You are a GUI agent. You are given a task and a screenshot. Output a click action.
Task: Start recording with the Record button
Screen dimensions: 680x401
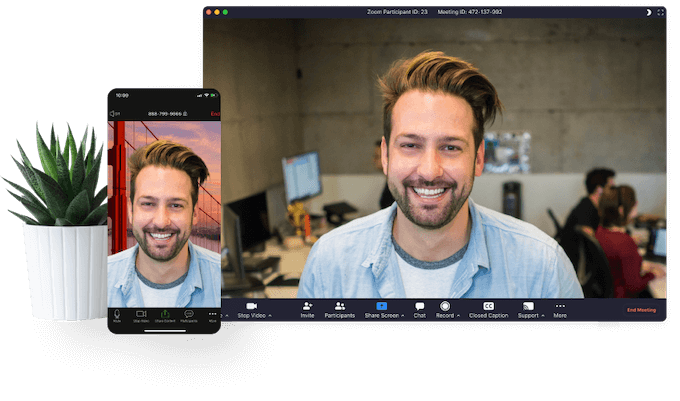click(x=445, y=306)
